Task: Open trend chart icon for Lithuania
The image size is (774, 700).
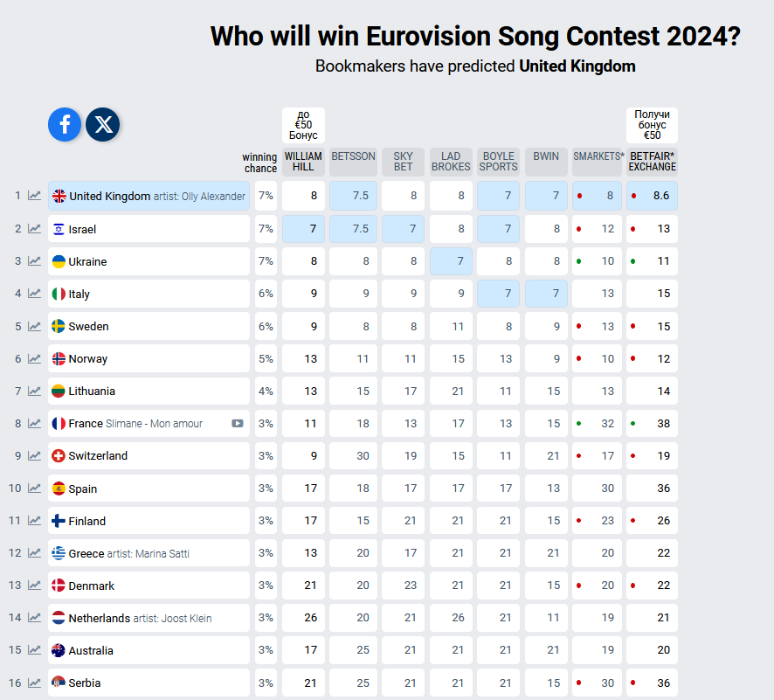Action: (x=35, y=391)
